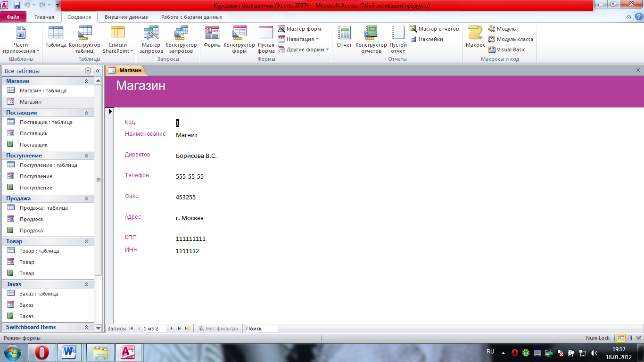Viewport: 644px width, 362px height.
Task: Close the Магазин form with X
Action: click(638, 70)
